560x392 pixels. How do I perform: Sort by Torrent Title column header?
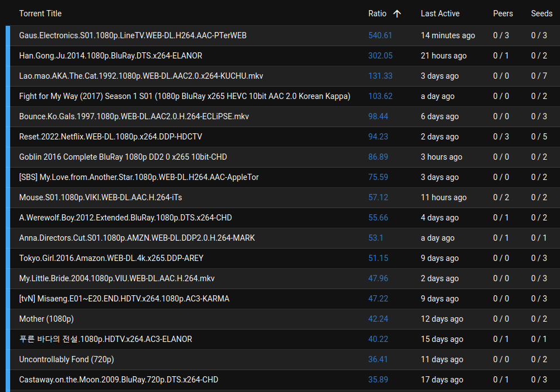coord(41,13)
